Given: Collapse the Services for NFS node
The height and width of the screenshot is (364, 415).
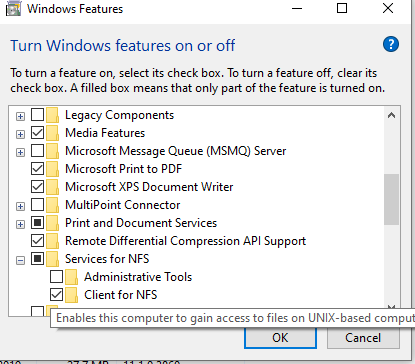Looking at the screenshot, I should (20, 261).
